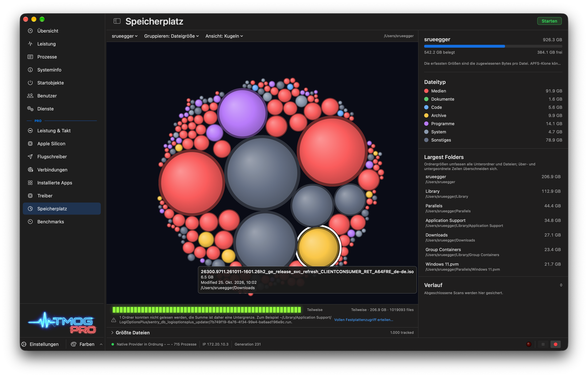
Task: Click the dark red indicator dot
Action: point(529,344)
